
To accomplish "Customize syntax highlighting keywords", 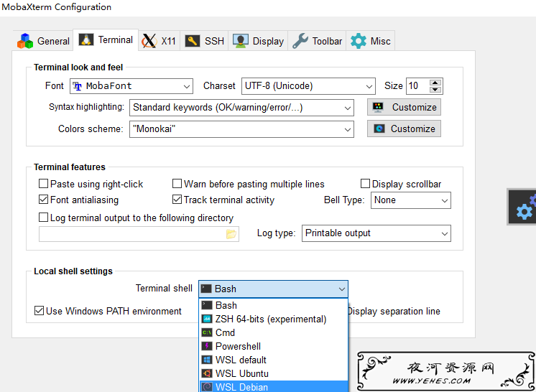I will point(404,107).
